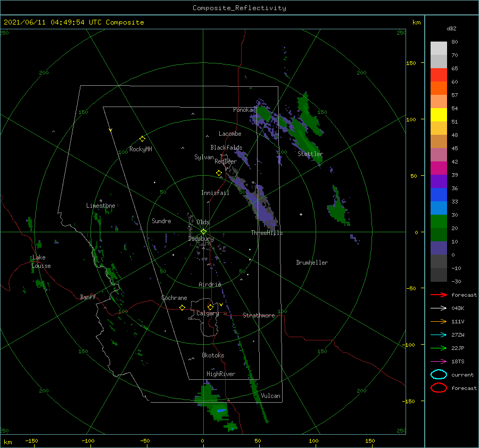
Task: Click the green 30 dBZ color swatch
Action: click(439, 221)
